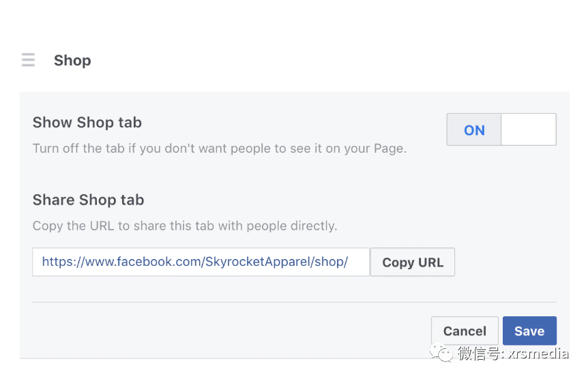Click the word 'Page' in the description
The image size is (588, 379).
(387, 148)
